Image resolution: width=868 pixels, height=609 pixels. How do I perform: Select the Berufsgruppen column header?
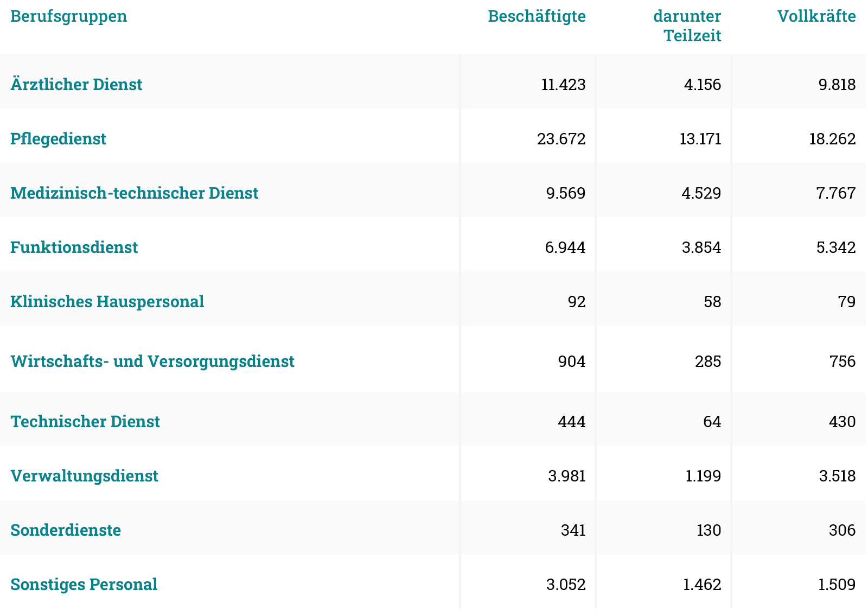point(69,16)
